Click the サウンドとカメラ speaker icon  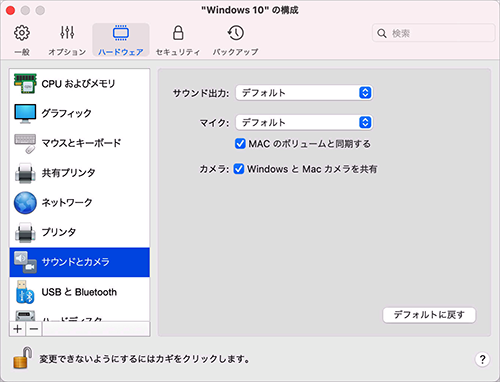pyautogui.click(x=25, y=262)
